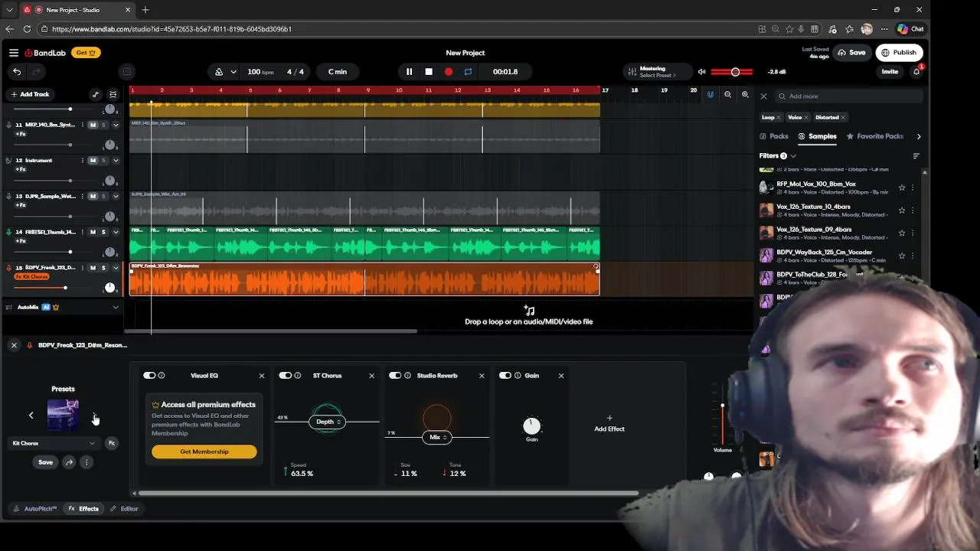
Task: Open the tempo 100 bpm field
Action: pyautogui.click(x=260, y=72)
